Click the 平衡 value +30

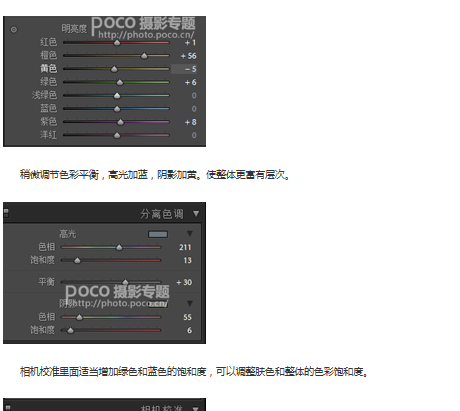(x=184, y=282)
